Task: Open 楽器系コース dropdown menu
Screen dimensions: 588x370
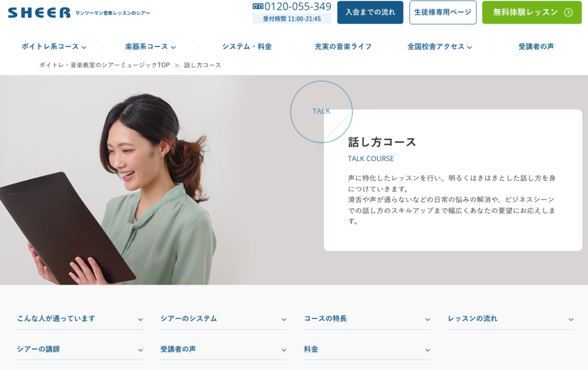Action: pyautogui.click(x=150, y=47)
